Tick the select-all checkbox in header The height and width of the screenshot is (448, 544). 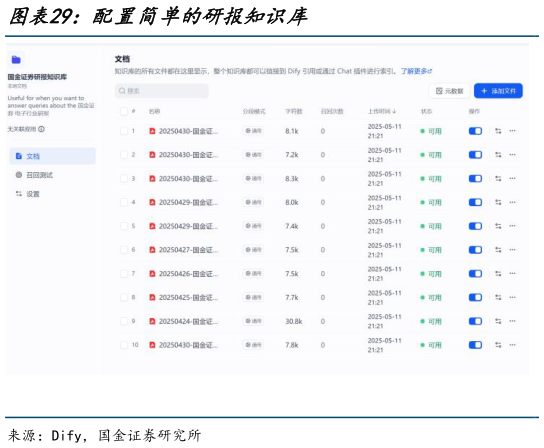124,111
